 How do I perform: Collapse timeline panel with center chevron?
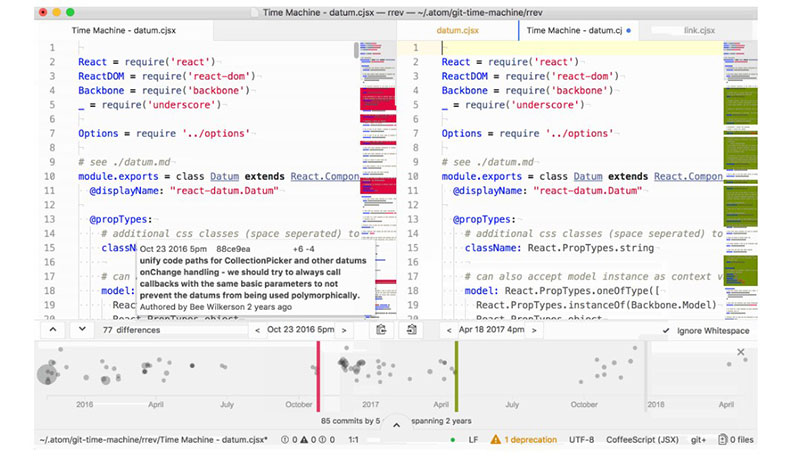coord(396,425)
